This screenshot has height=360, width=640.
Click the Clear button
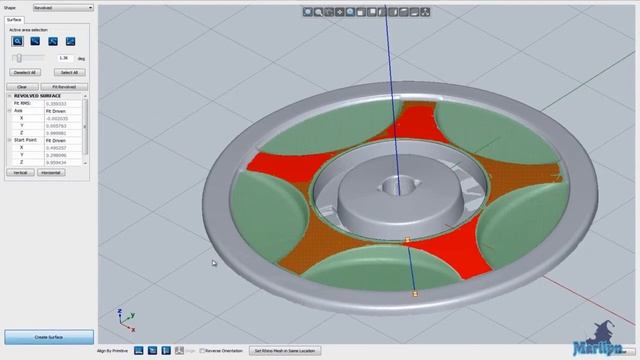22,87
